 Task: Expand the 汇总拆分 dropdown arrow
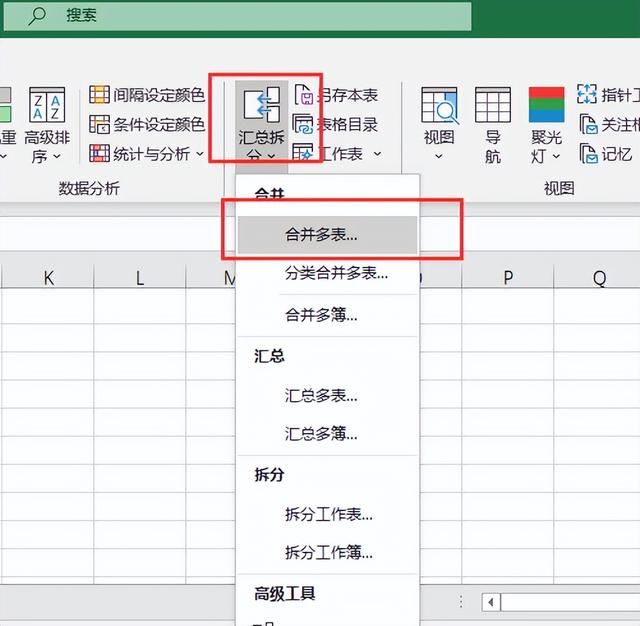point(272,156)
